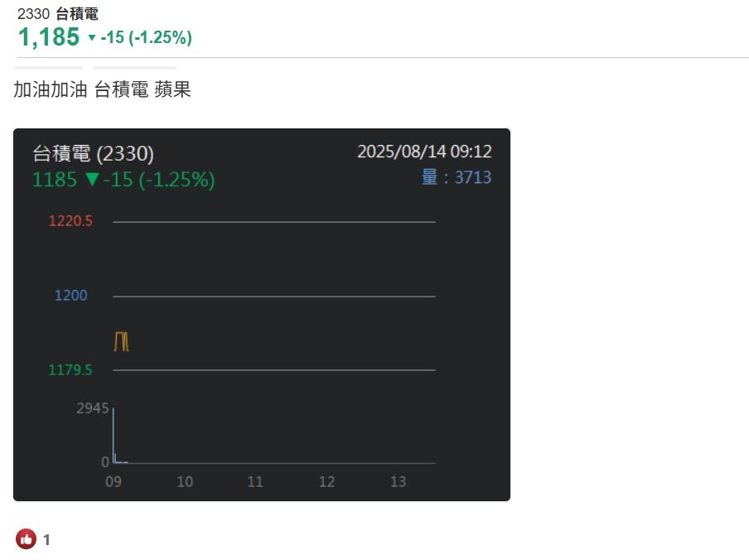
Task: Click the timestamp 2025/08/14 09:12
Action: 424,152
